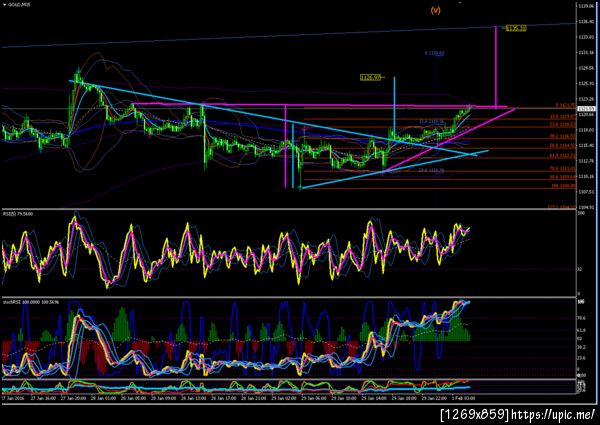Click the 28 Jan 01:00 time axis label
Screen dimensions: 600x425
tap(104, 398)
